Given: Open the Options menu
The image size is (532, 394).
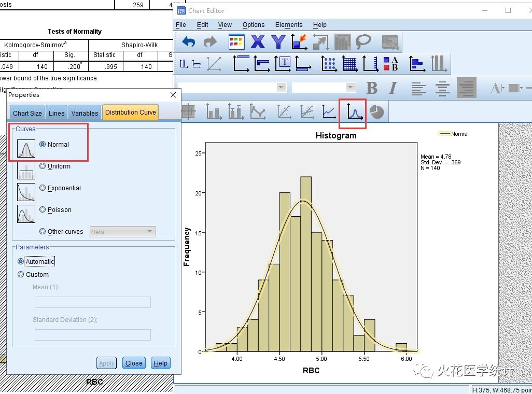Looking at the screenshot, I should [x=254, y=25].
